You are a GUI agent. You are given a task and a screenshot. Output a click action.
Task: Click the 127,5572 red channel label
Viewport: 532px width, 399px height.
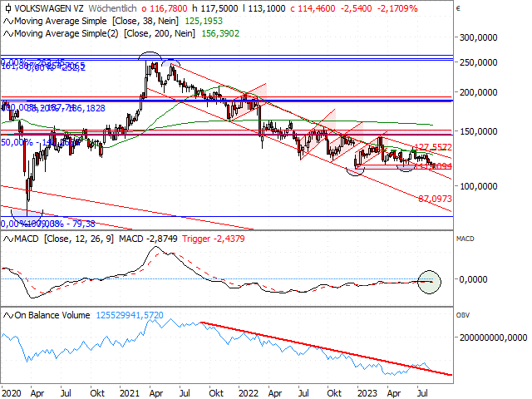coord(433,147)
